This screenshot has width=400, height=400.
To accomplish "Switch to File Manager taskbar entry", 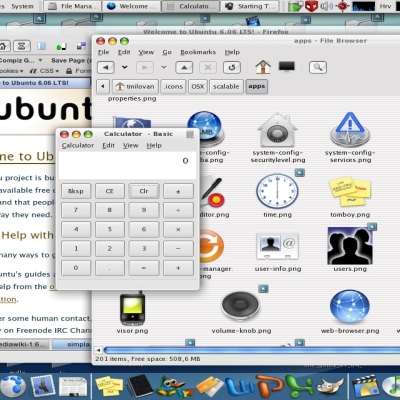I will point(73,6).
